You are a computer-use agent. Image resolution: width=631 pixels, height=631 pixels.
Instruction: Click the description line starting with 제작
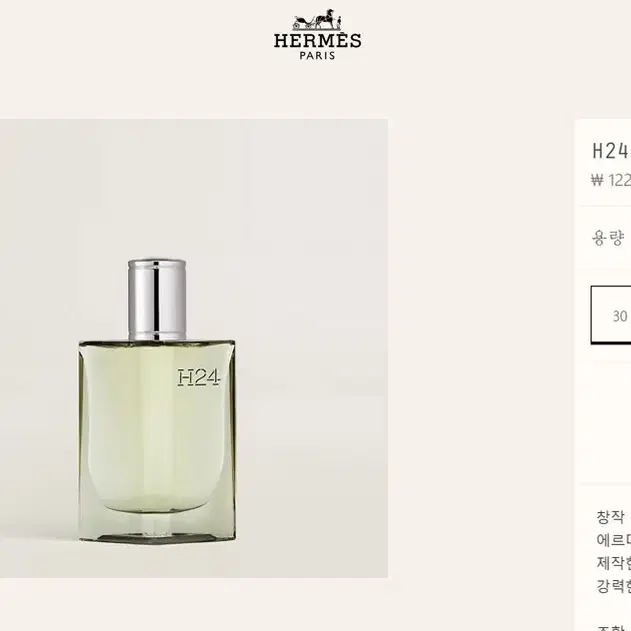614,563
